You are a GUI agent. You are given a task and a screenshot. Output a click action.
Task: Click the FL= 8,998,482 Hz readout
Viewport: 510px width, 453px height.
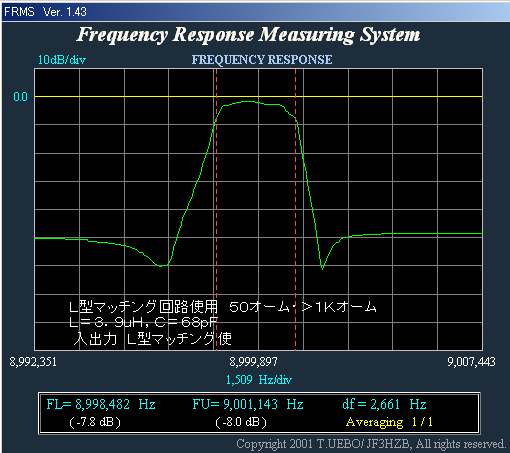(x=101, y=404)
